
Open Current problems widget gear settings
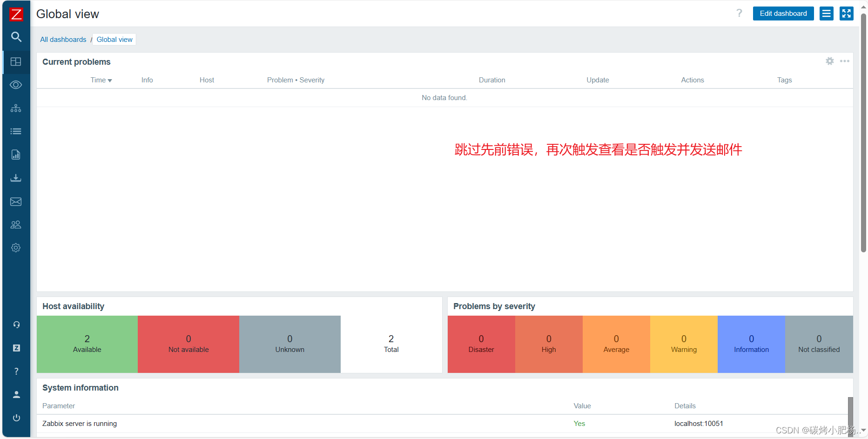[830, 61]
